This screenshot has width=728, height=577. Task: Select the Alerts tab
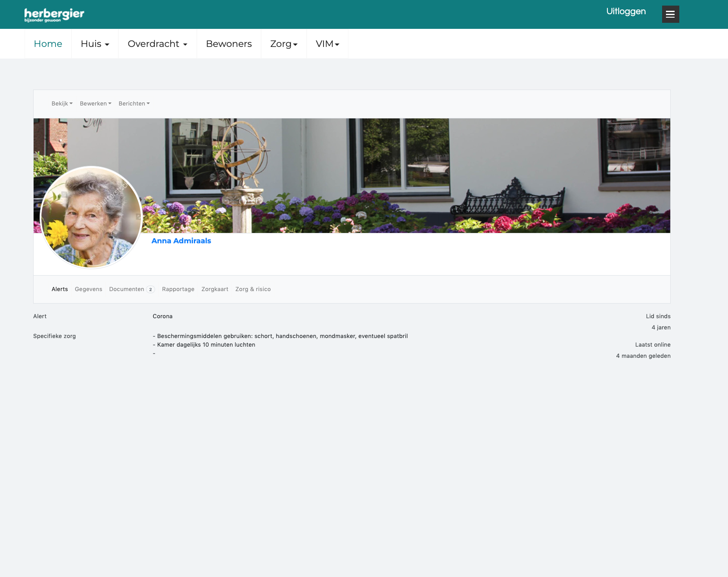[60, 289]
